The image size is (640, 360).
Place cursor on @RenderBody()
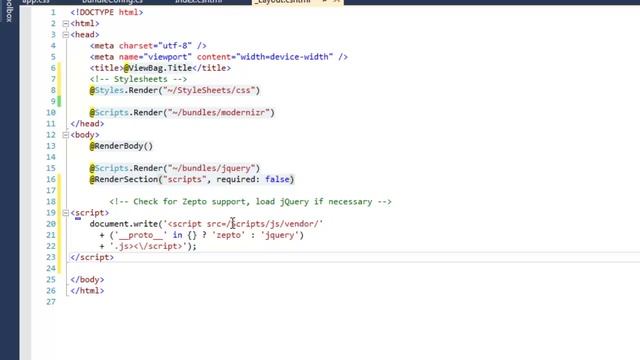(121, 146)
